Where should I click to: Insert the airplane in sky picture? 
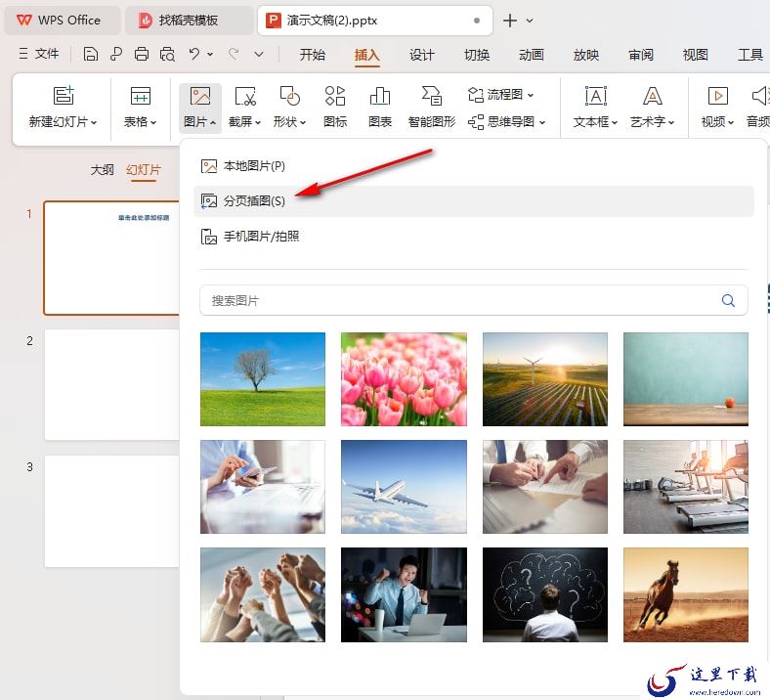[404, 487]
